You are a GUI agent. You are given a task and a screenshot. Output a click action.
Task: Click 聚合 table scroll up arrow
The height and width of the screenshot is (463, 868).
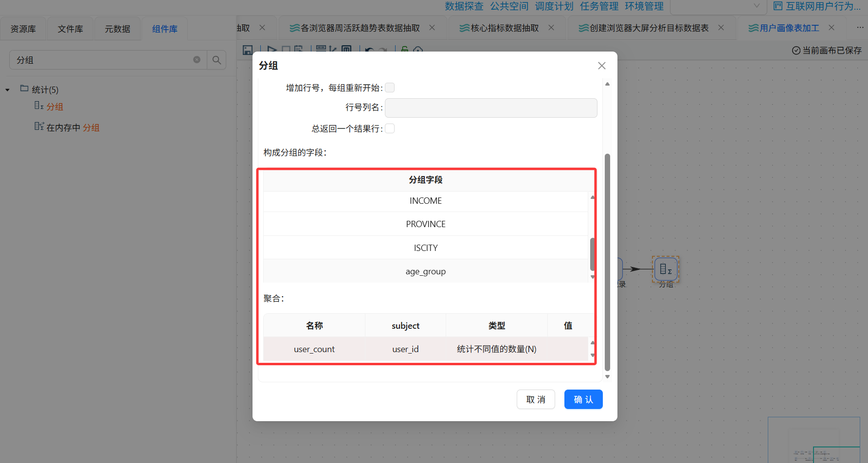(593, 342)
